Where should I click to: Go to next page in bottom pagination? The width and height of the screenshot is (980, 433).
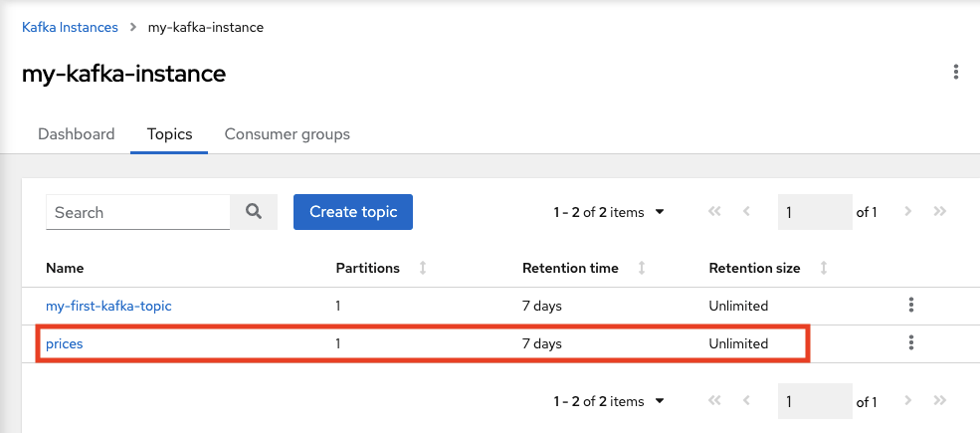pos(908,401)
